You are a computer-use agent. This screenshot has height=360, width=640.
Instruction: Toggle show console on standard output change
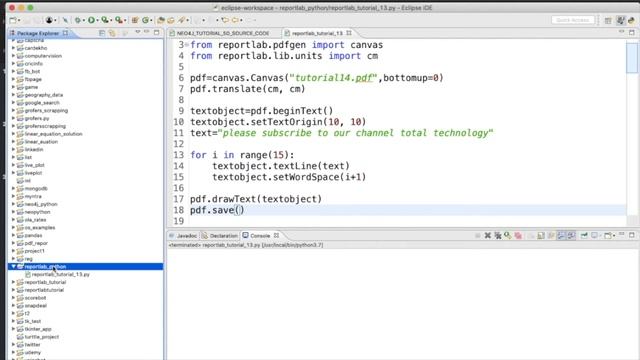561,236
